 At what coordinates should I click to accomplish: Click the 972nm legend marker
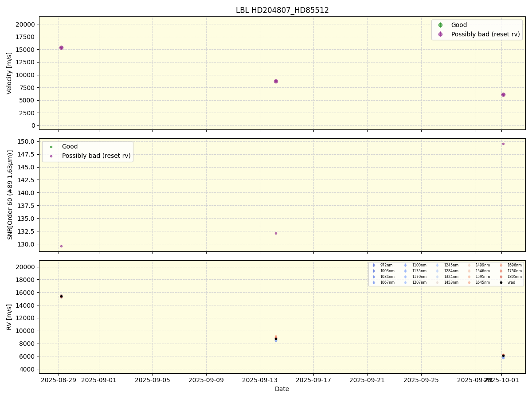coord(374,265)
